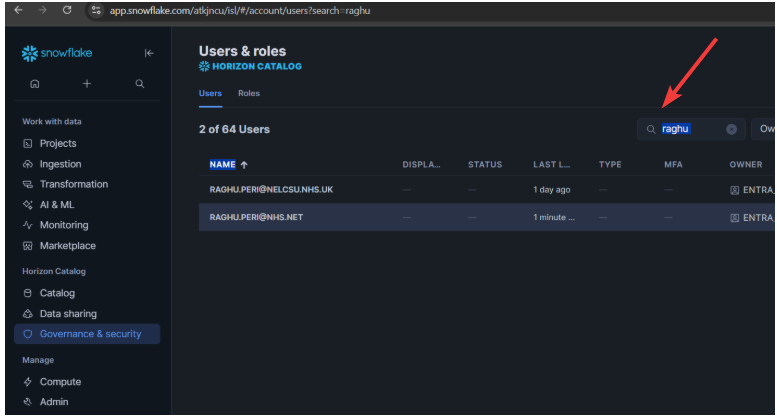This screenshot has height=417, width=777.
Task: Switch to the Roles tab
Action: pyautogui.click(x=248, y=93)
